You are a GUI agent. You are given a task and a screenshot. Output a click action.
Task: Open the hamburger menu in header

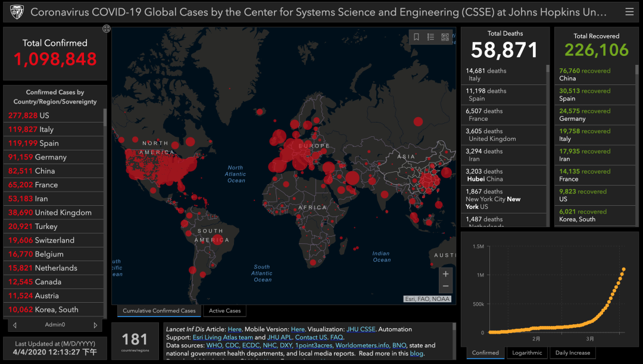(629, 12)
